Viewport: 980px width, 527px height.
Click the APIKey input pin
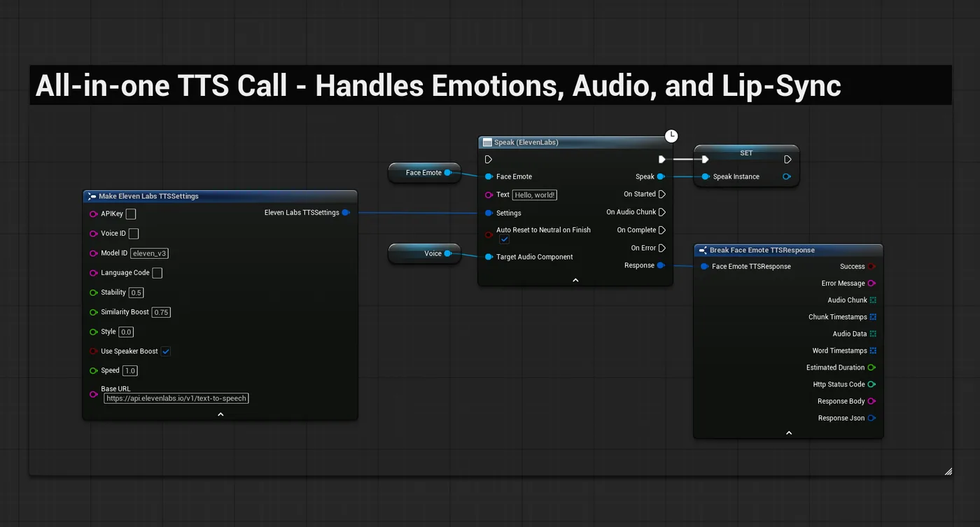(94, 214)
